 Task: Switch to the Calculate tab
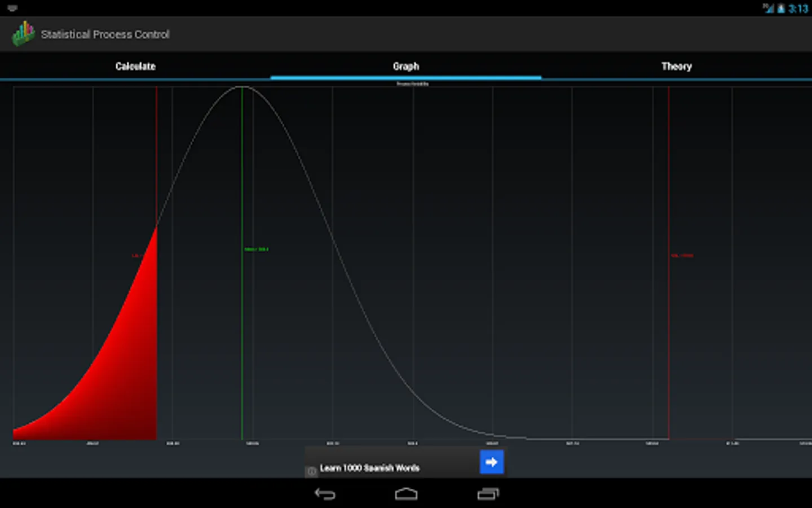click(135, 66)
